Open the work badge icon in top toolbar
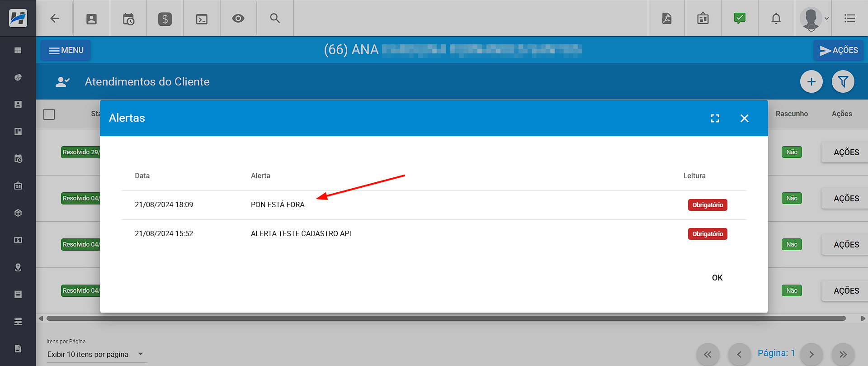 click(x=703, y=19)
